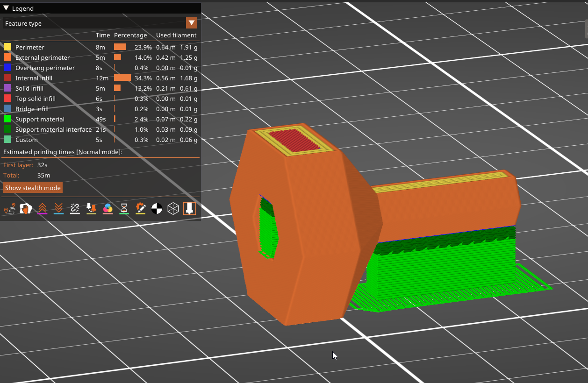Toggle deretractions icon with downward chevrons
588x383 pixels.
pos(58,209)
